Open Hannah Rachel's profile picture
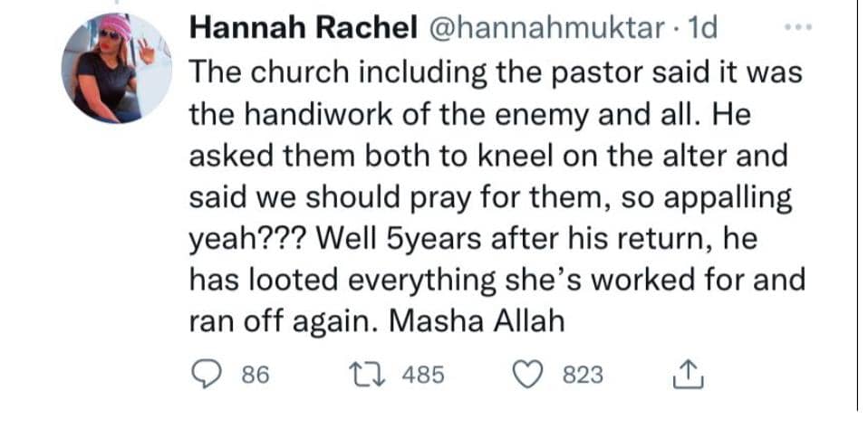The width and height of the screenshot is (868, 429). click(116, 68)
